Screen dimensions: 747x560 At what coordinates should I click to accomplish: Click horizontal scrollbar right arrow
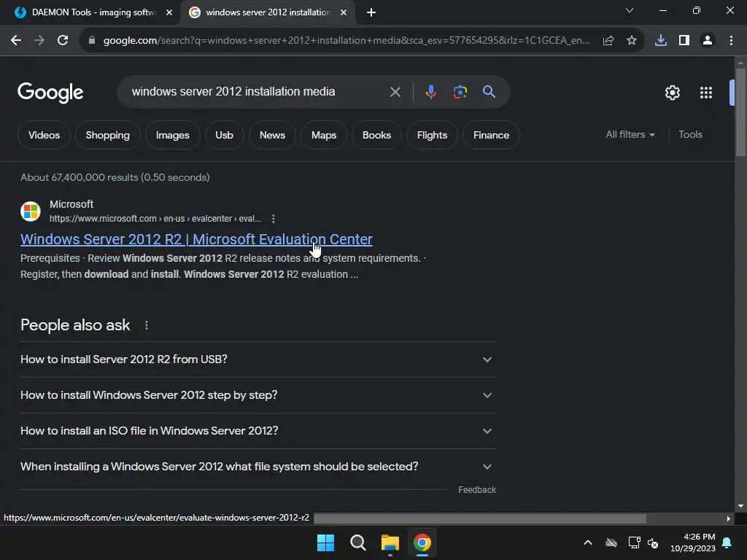(x=729, y=518)
